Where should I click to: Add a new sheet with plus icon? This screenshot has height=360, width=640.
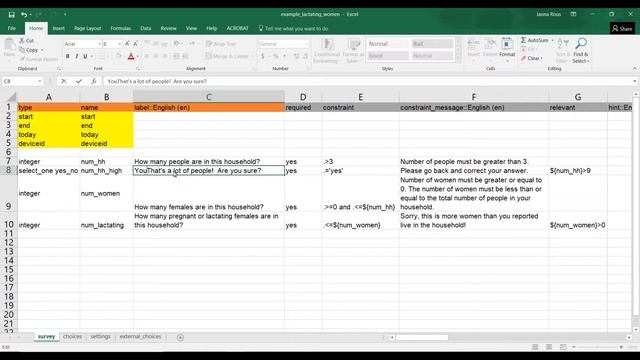[x=180, y=337]
